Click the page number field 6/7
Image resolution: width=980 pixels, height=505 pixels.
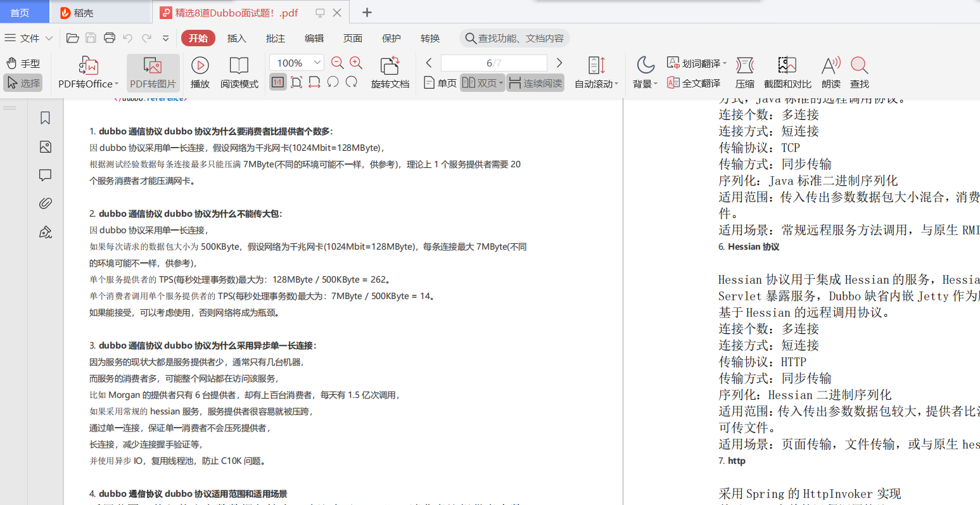click(493, 63)
